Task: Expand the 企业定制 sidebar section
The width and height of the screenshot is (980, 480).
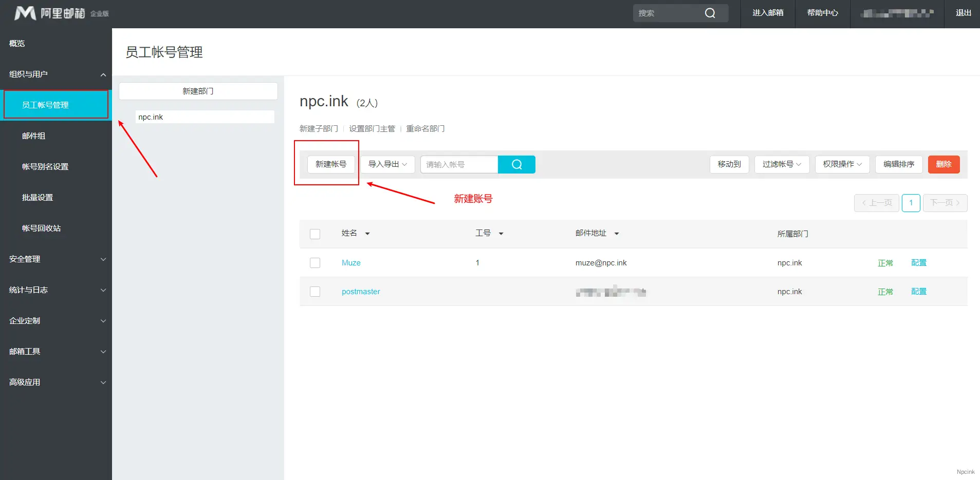Action: (103, 321)
